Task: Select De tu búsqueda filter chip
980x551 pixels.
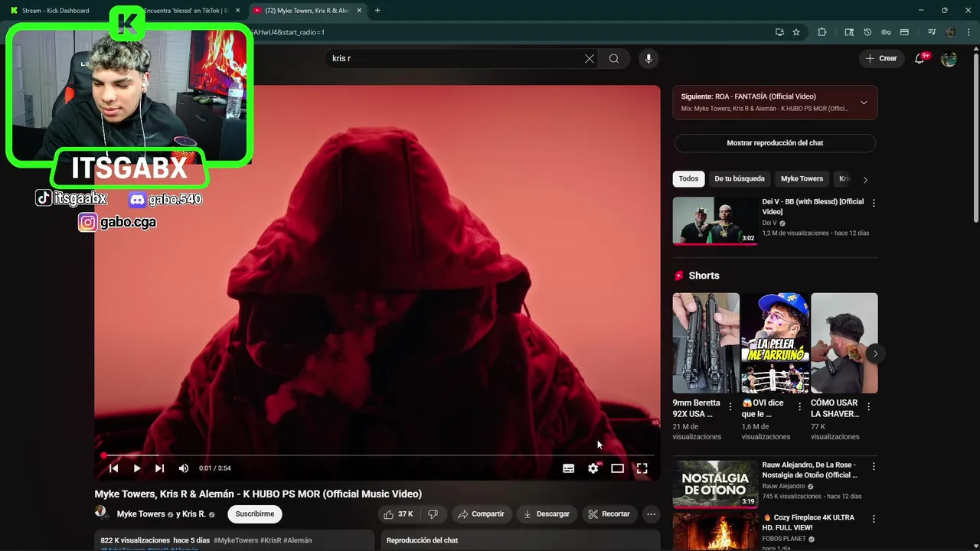Action: point(740,179)
